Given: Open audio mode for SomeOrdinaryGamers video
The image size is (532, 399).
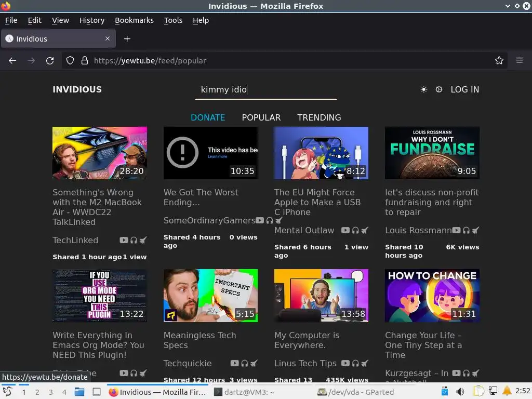Looking at the screenshot, I should coord(270,220).
